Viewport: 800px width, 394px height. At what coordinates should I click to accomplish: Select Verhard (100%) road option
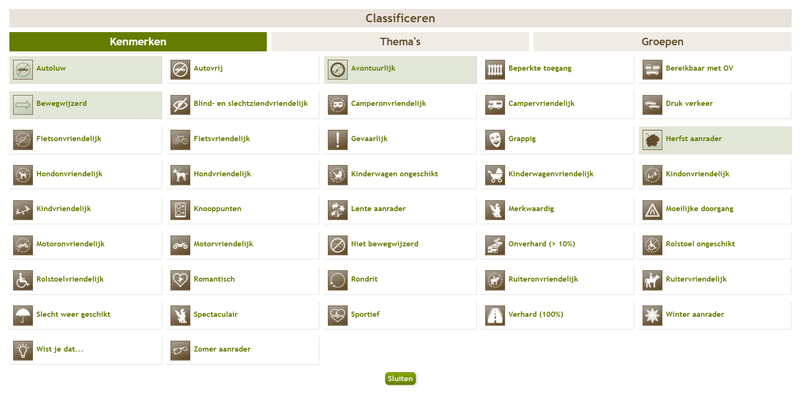tap(558, 315)
